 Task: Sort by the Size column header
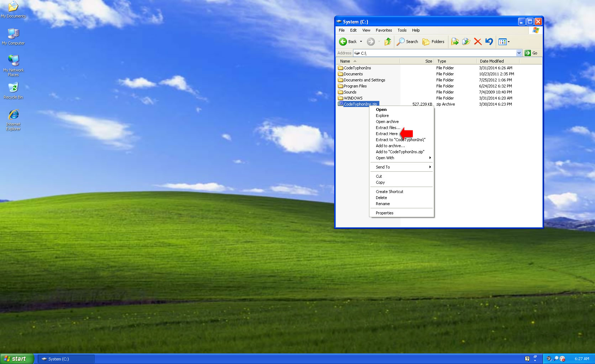pos(417,61)
